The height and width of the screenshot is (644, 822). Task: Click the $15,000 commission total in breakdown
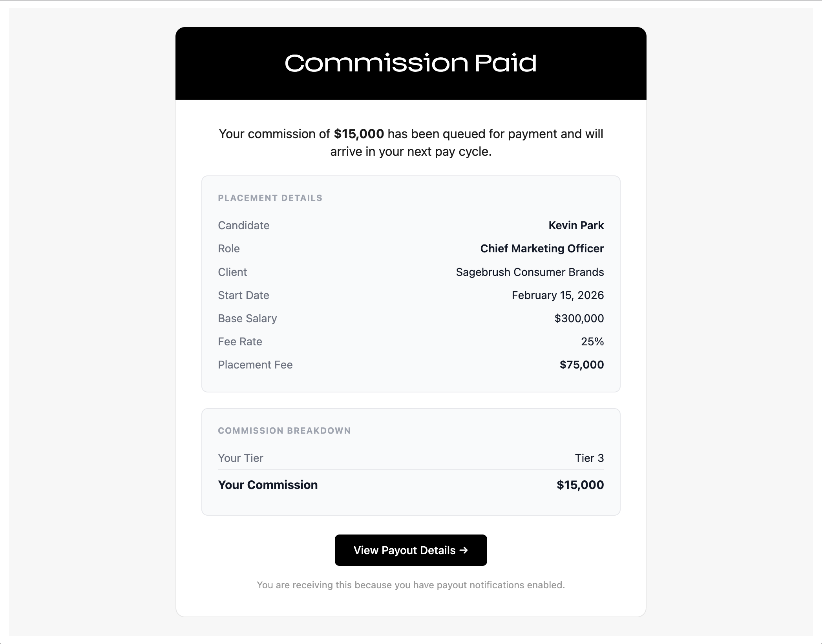580,485
